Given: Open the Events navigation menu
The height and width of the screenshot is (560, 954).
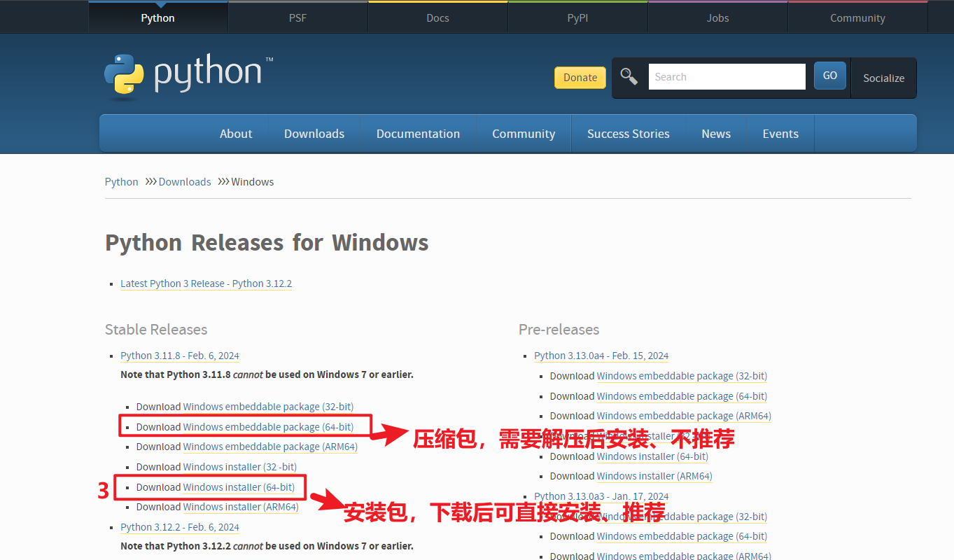Looking at the screenshot, I should 780,134.
